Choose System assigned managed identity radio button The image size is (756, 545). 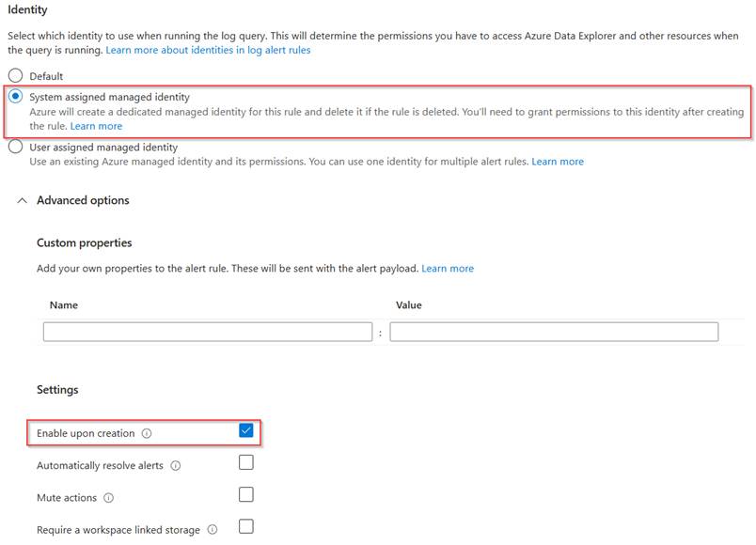pos(15,97)
